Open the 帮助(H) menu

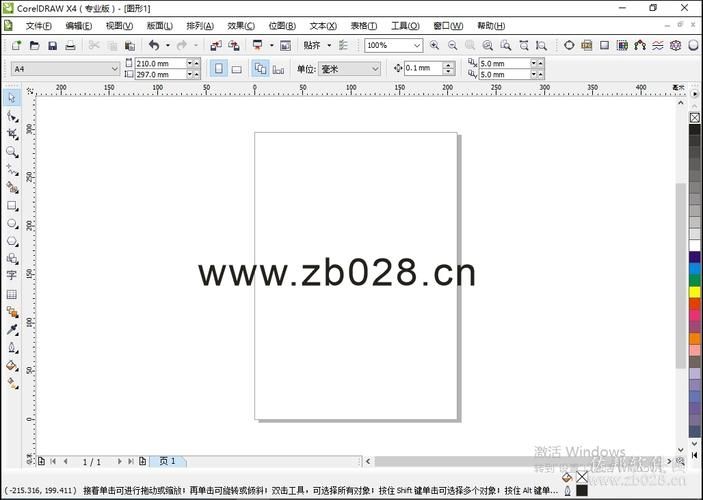[x=491, y=26]
